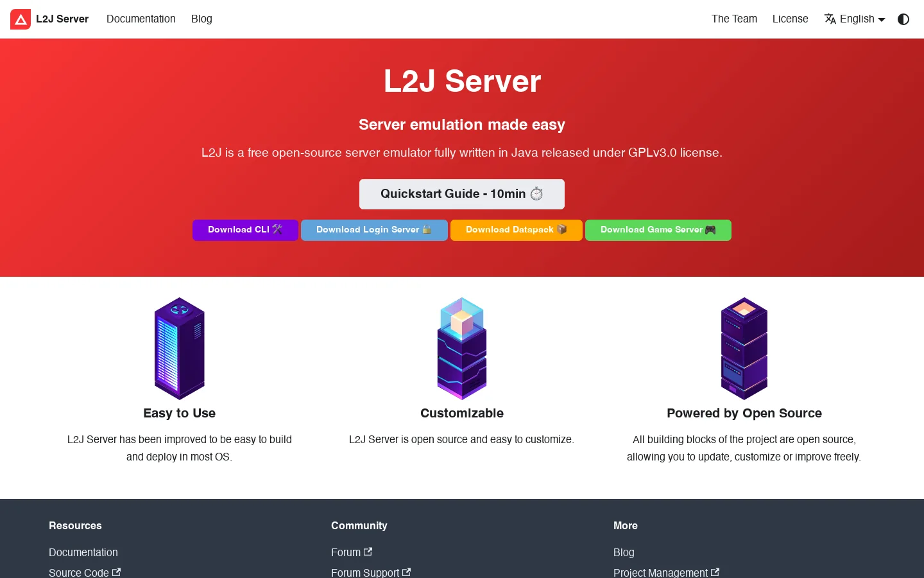Open the footer Source Code link

tap(85, 572)
